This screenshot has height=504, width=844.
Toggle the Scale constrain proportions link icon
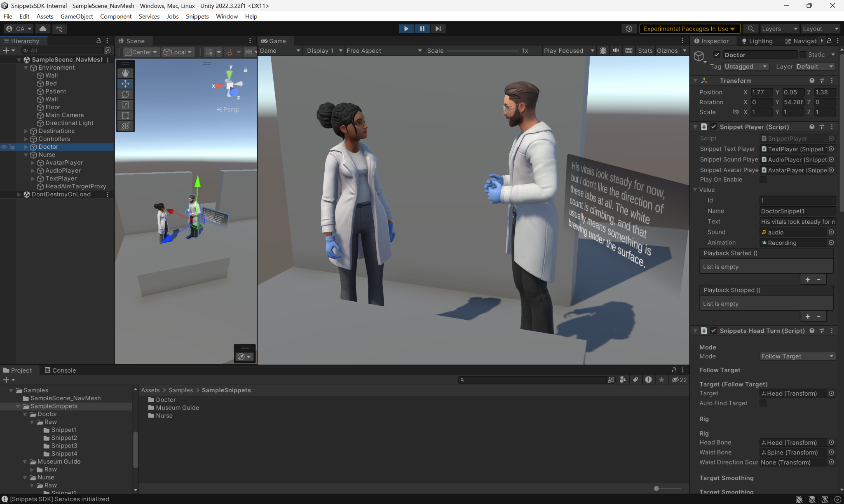tap(736, 112)
